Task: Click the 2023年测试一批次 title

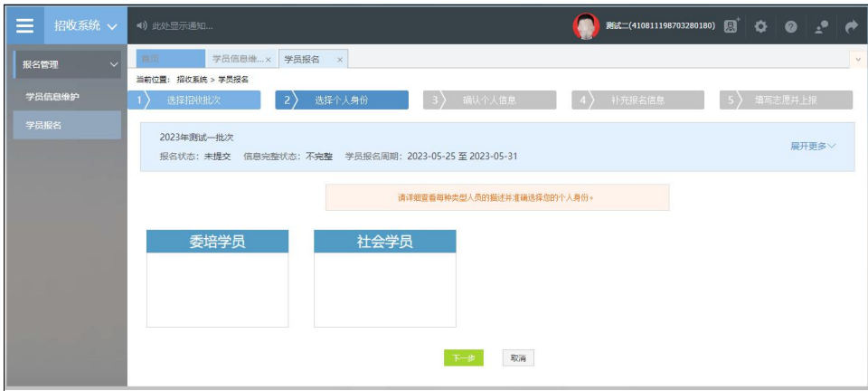Action: click(196, 138)
